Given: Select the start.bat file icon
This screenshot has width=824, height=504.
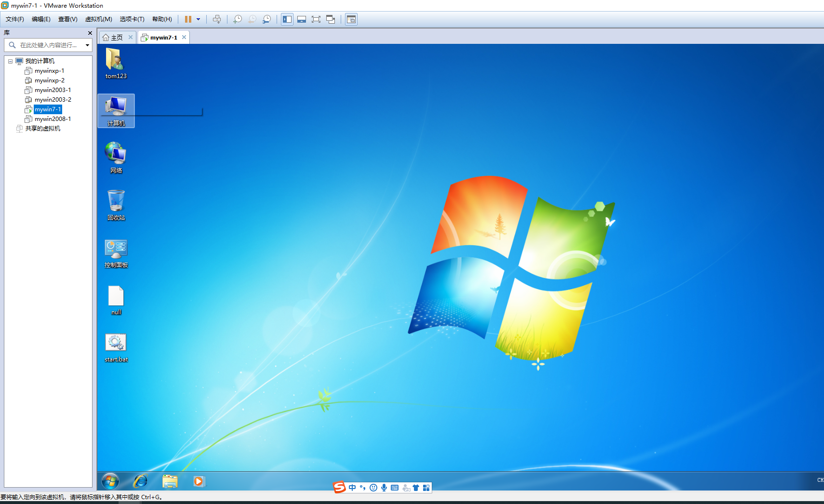Looking at the screenshot, I should [116, 347].
